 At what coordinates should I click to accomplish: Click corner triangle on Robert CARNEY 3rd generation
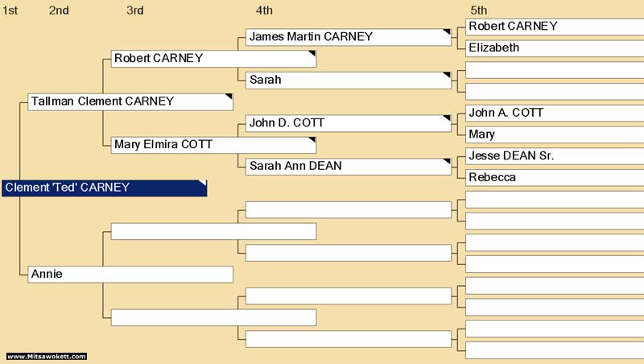[312, 53]
